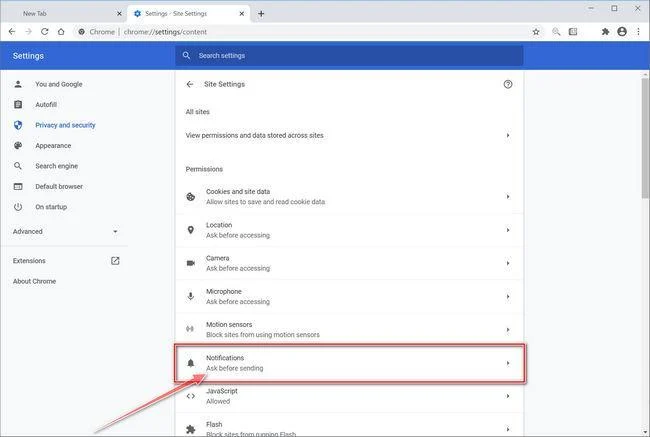Click the JavaScript code brackets icon
This screenshot has height=437, width=650.
coord(191,396)
